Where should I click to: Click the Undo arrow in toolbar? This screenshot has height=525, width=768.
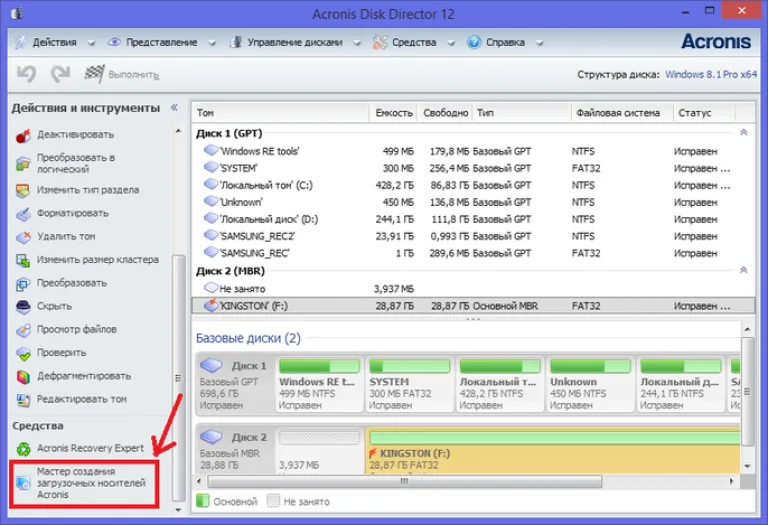point(26,74)
